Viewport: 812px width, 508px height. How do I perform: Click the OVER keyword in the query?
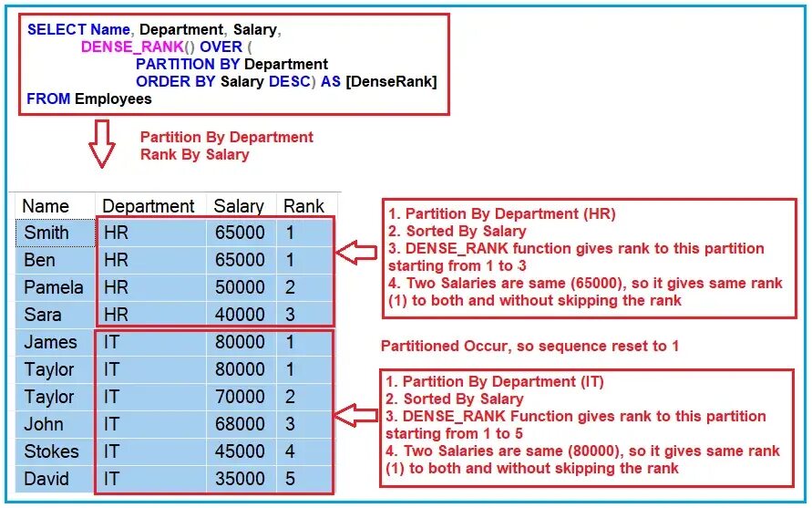click(221, 47)
